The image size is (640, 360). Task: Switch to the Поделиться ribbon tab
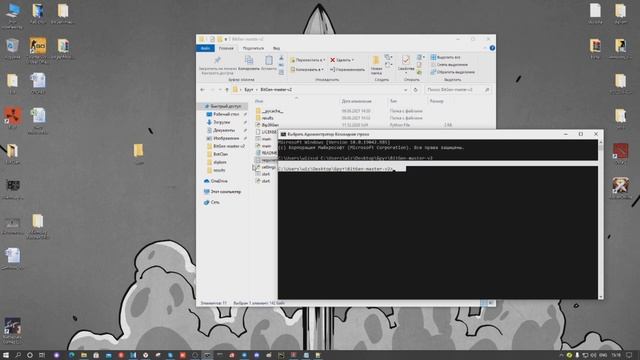pos(253,48)
